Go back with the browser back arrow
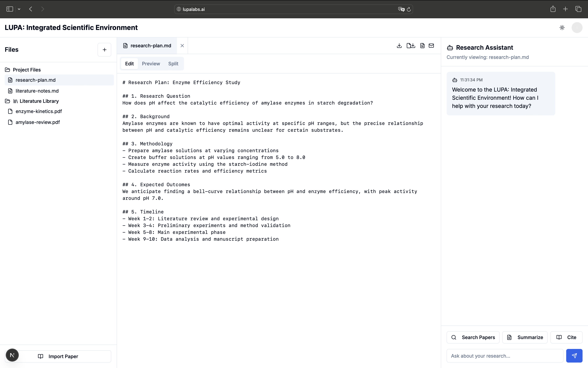This screenshot has height=368, width=588. 31,9
